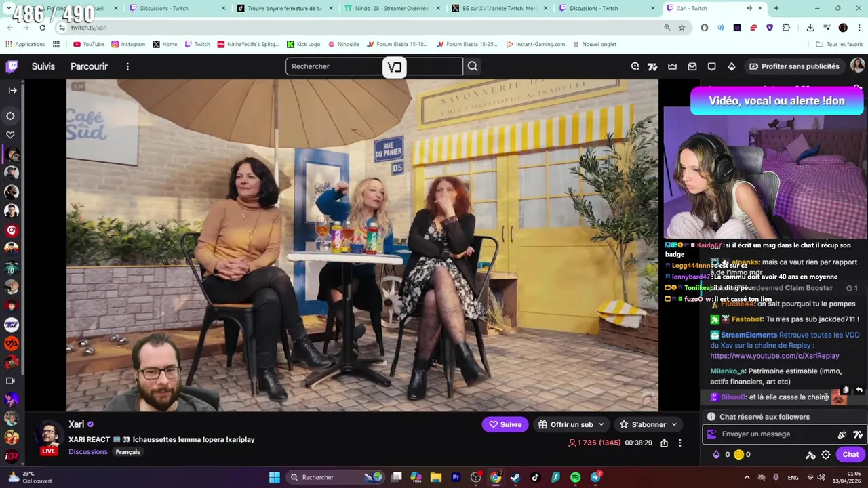Mute the Xari - Twitch tab audio
The width and height of the screenshot is (868, 488).
[x=749, y=8]
